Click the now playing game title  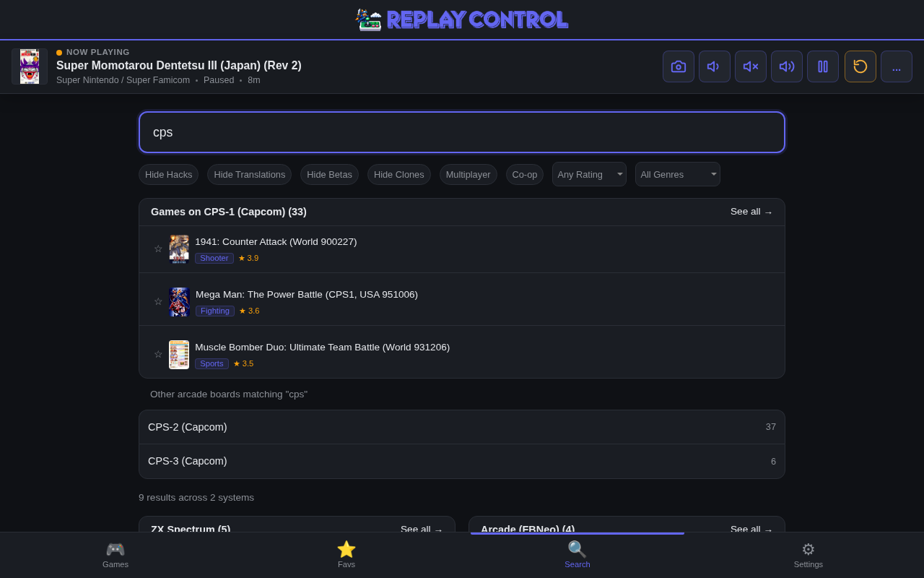tap(179, 66)
